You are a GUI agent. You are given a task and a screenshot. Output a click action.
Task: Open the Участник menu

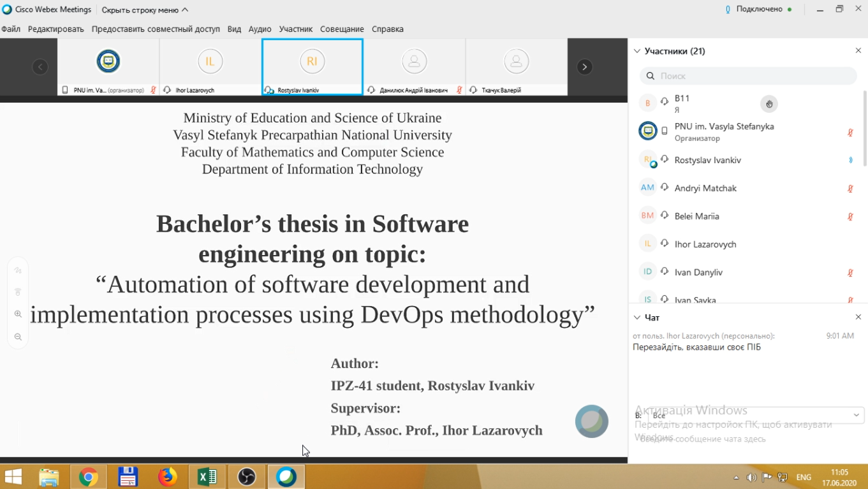(295, 29)
